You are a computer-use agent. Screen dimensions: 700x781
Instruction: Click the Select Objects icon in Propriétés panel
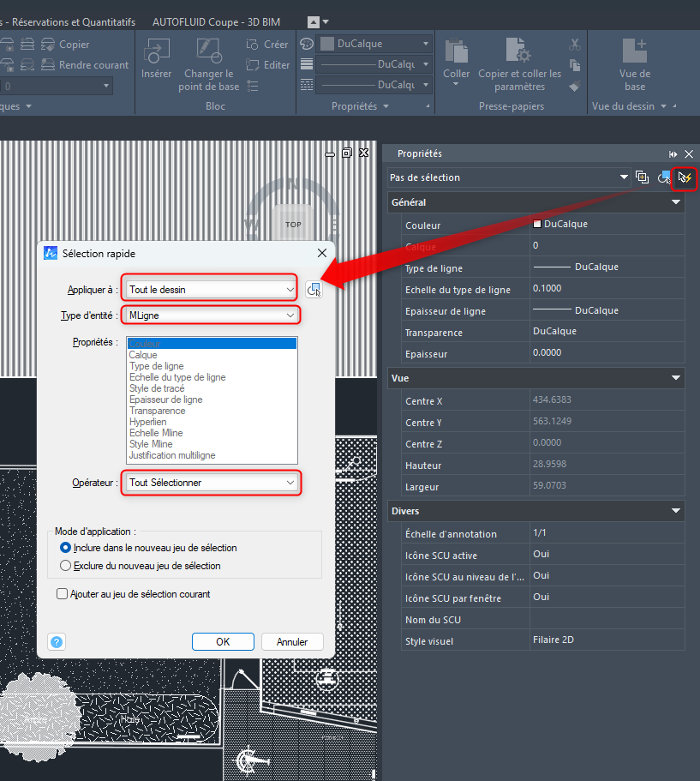coord(664,177)
